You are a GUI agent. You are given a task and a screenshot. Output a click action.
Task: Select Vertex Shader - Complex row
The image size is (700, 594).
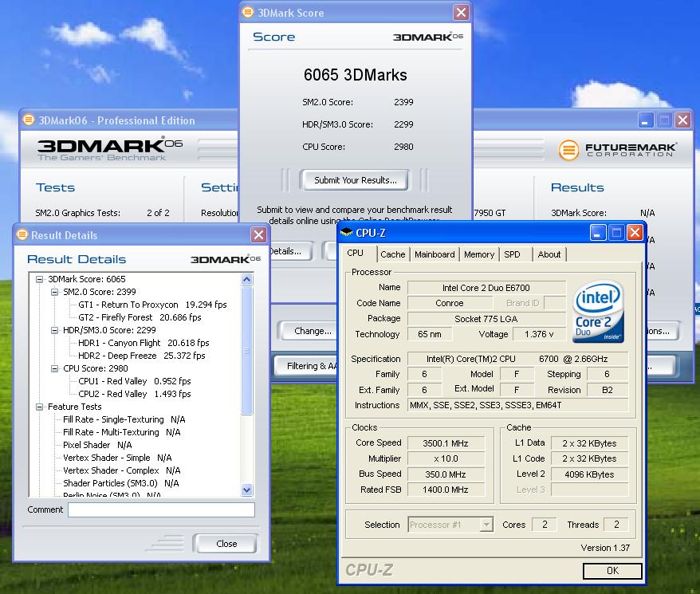pos(121,470)
